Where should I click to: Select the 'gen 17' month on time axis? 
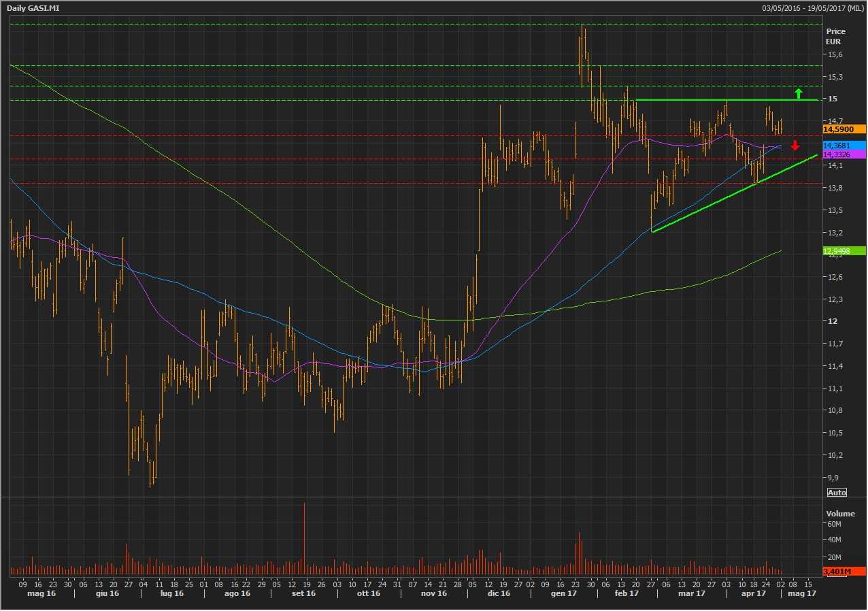[x=563, y=593]
